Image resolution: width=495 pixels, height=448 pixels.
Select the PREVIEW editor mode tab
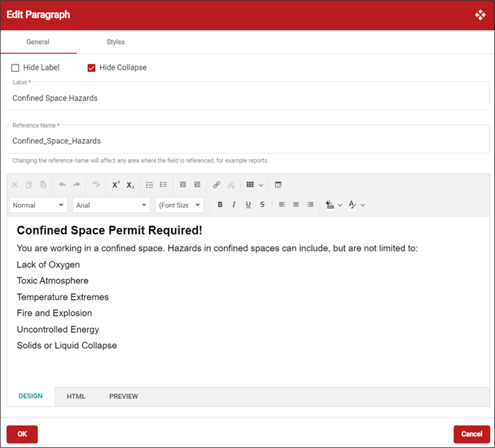coord(124,396)
